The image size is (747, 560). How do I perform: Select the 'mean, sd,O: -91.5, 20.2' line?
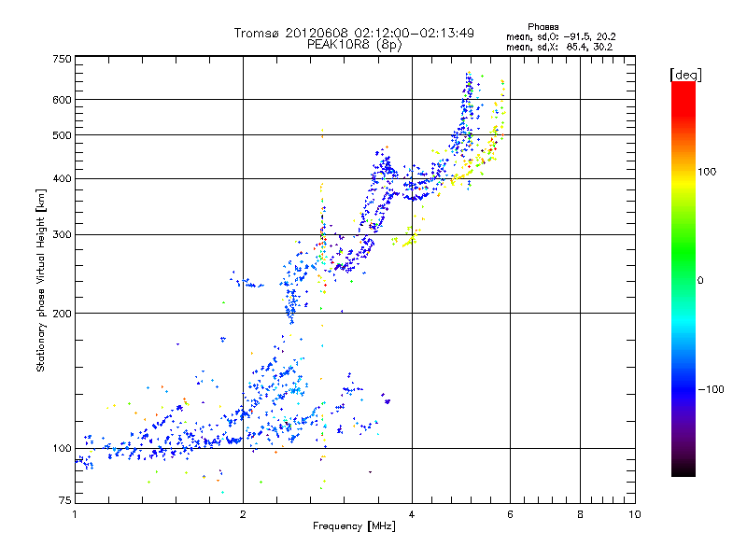[561, 36]
